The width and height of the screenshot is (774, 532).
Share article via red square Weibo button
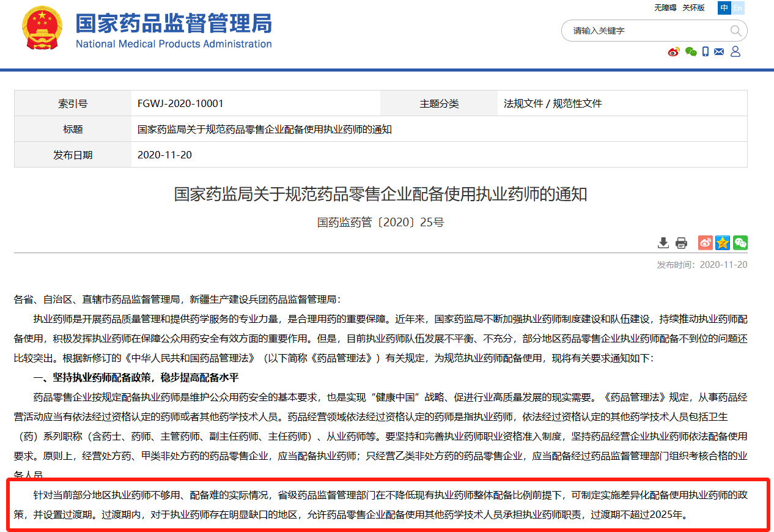(x=706, y=243)
